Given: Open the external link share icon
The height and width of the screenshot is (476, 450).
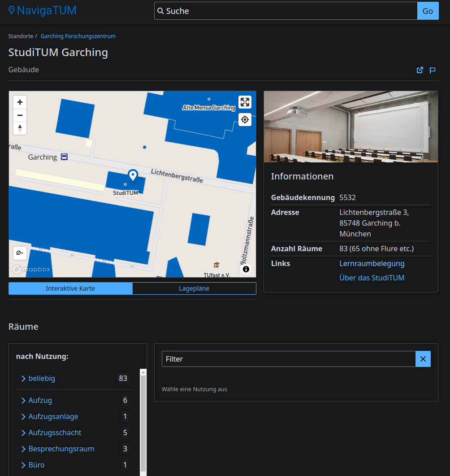Looking at the screenshot, I should click(420, 70).
